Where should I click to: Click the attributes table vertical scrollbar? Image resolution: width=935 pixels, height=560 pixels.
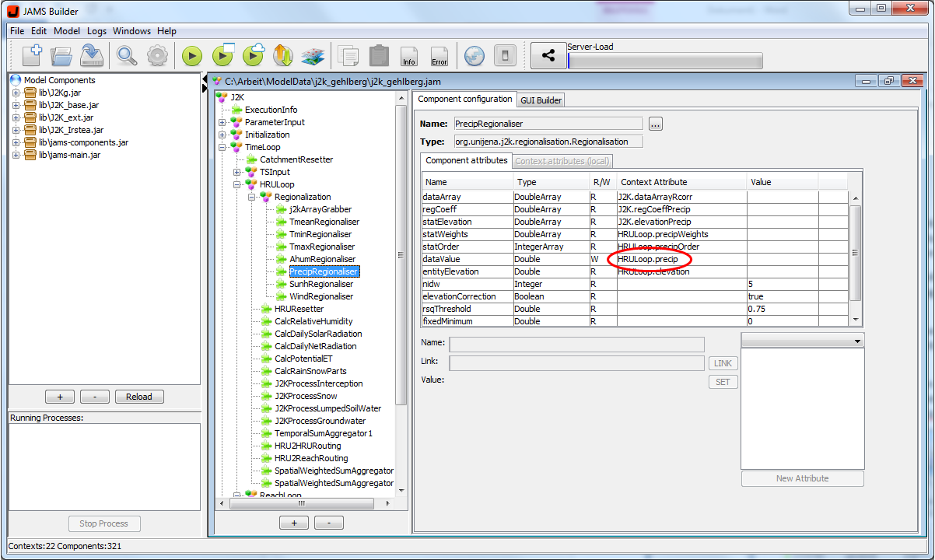[856, 253]
